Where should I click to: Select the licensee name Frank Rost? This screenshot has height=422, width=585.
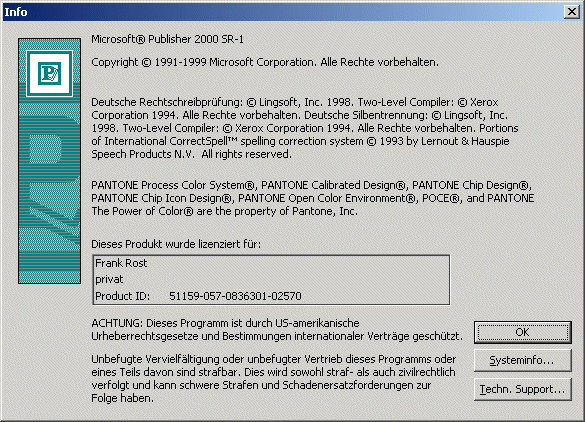[x=121, y=263]
